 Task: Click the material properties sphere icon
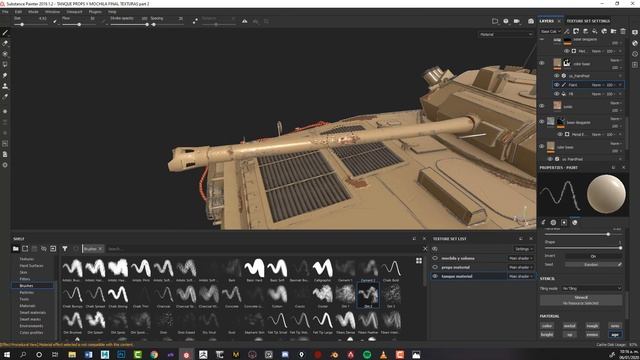click(575, 222)
